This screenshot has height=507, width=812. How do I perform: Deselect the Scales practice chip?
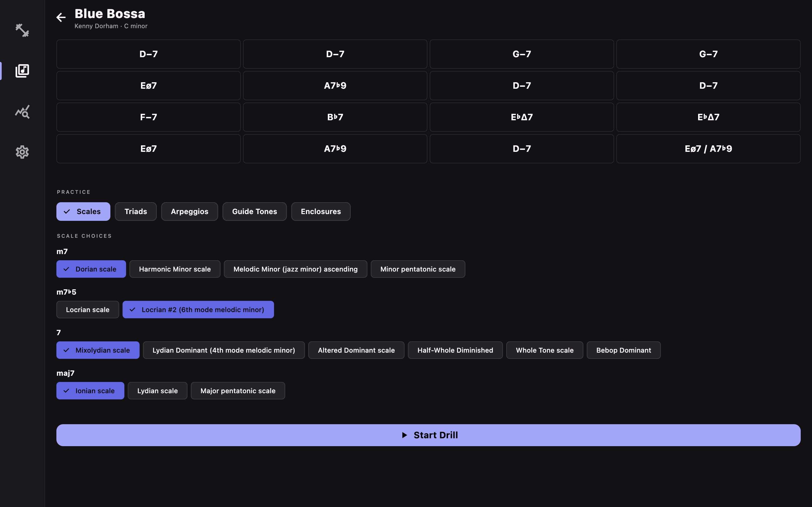pyautogui.click(x=83, y=212)
